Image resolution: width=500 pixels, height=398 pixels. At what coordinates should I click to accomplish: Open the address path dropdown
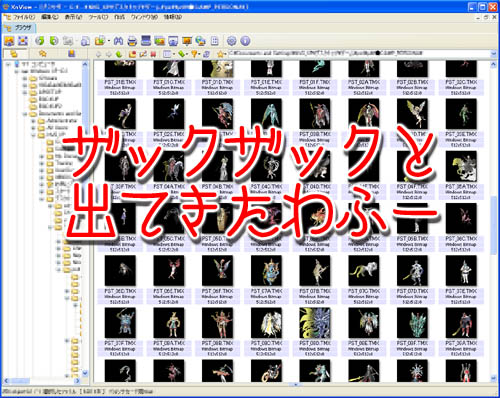pos(494,53)
